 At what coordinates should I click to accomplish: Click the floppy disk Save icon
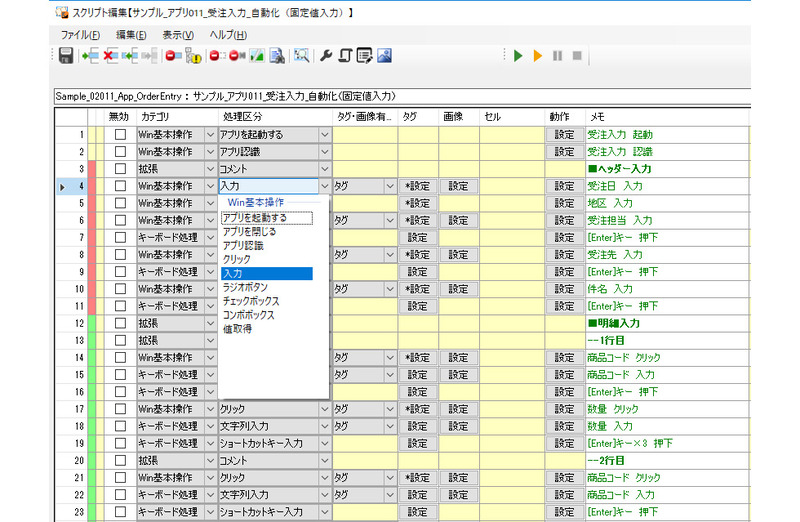[x=66, y=56]
